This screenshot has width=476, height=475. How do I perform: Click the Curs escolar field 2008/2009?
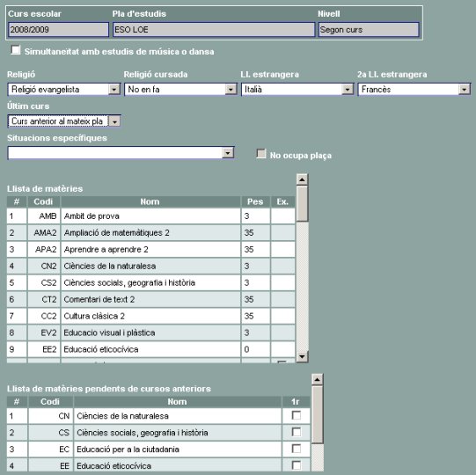coord(58,29)
